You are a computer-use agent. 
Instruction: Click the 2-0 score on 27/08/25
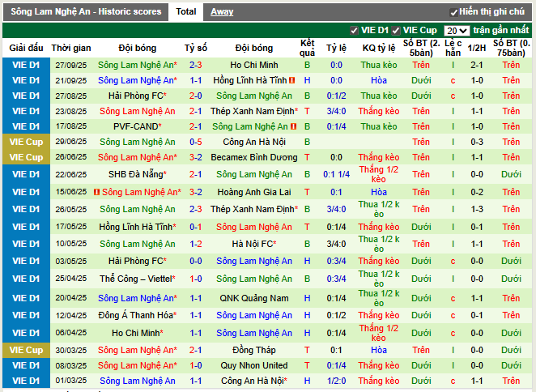(x=195, y=96)
